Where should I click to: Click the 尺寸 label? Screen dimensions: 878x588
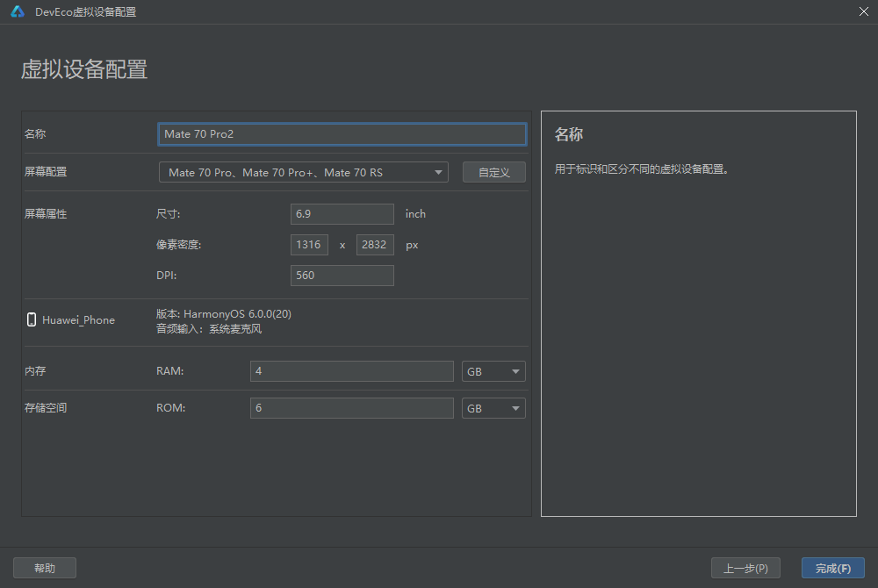coord(168,214)
